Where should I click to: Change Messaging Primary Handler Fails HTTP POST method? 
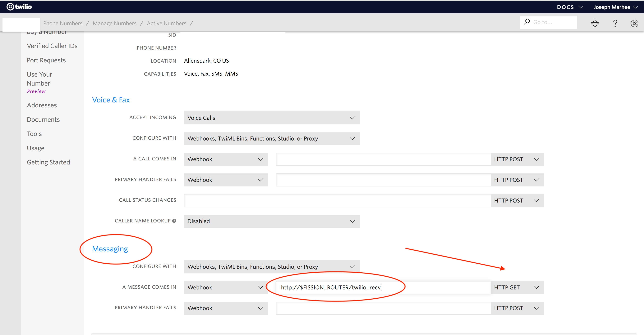517,308
